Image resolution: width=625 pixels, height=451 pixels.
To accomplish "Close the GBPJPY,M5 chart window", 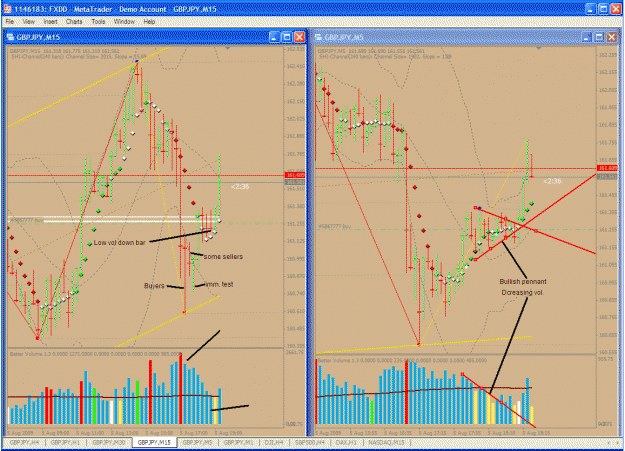I will [612, 37].
